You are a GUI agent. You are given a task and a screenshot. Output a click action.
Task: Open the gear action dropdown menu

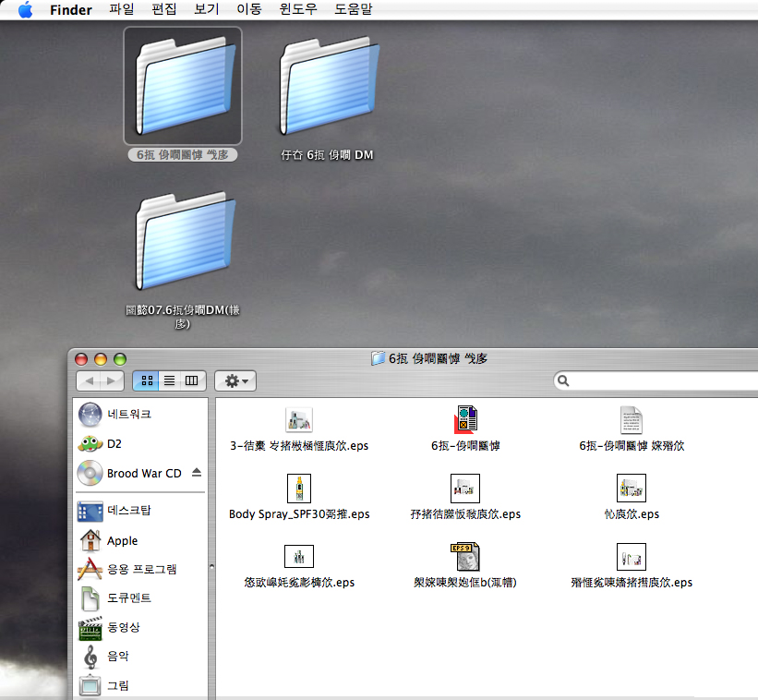[235, 380]
